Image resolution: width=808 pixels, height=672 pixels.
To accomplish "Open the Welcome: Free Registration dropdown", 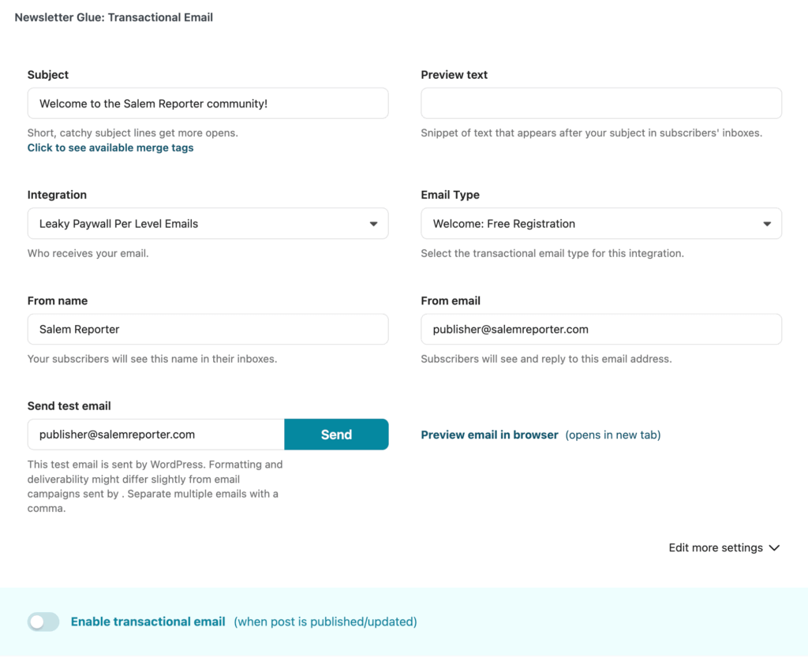I will click(592, 224).
